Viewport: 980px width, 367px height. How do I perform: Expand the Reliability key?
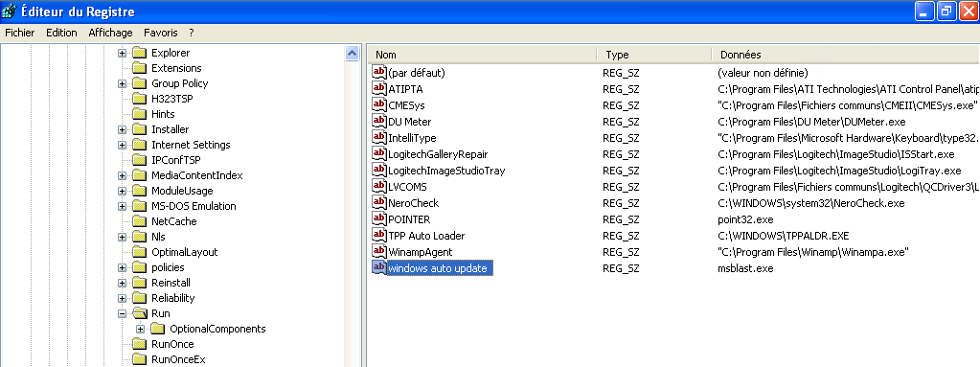point(122,298)
